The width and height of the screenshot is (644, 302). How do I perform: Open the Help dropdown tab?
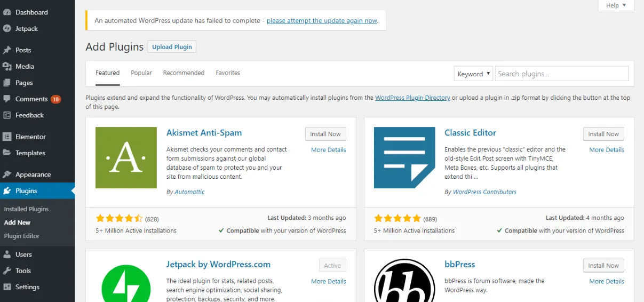coord(616,5)
